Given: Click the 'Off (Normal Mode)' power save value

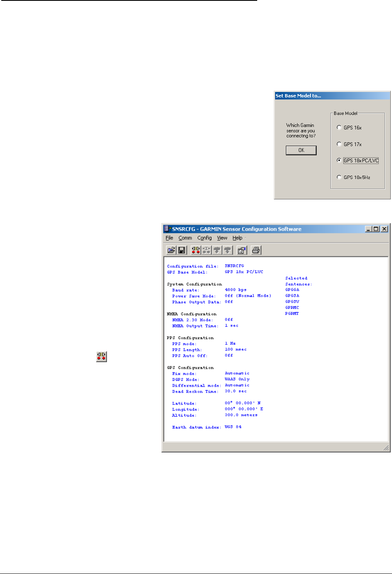Looking at the screenshot, I should pos(248,296).
